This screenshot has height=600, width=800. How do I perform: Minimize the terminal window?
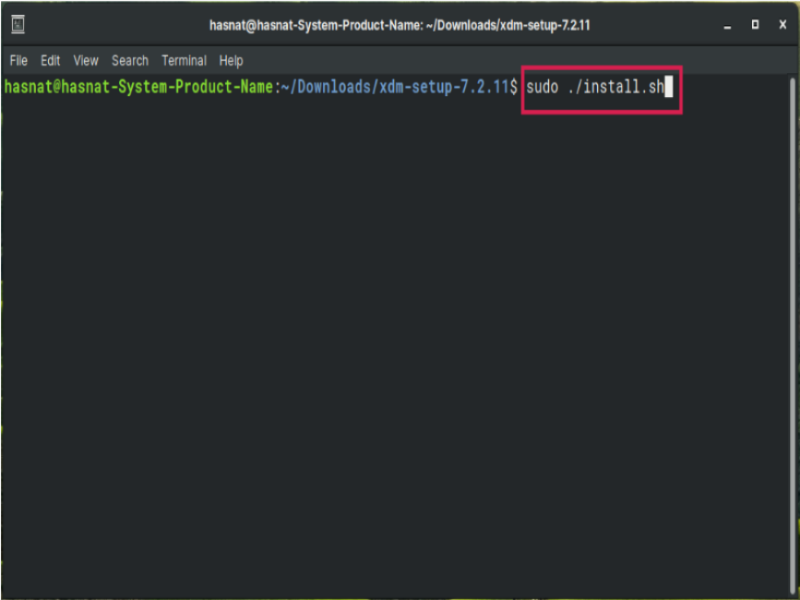click(728, 25)
